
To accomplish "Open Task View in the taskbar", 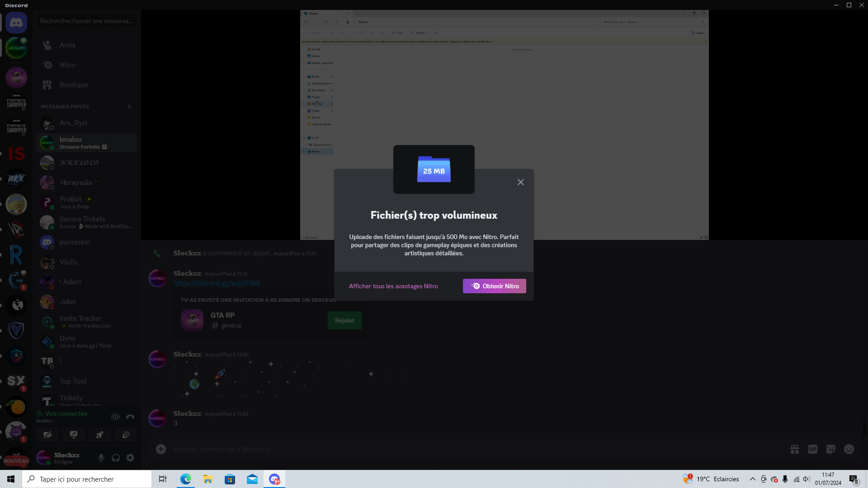I will coord(163,479).
